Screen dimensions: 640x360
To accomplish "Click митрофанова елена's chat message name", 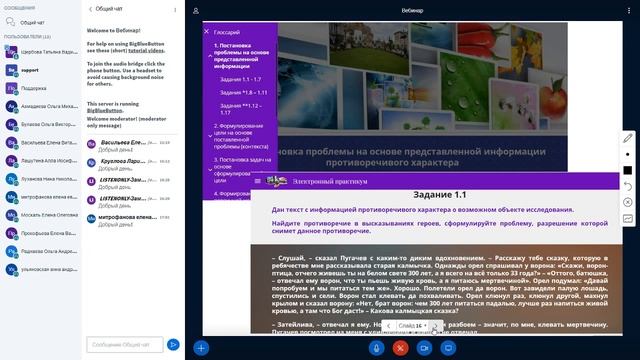I will pos(127,217).
